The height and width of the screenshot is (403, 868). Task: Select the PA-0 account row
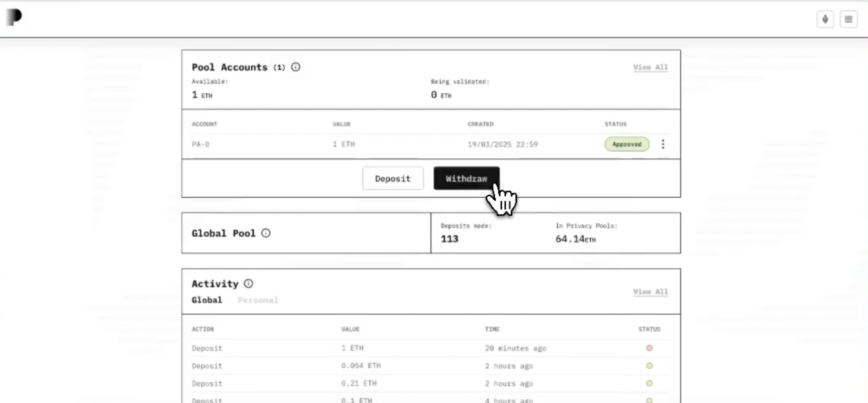click(x=201, y=144)
